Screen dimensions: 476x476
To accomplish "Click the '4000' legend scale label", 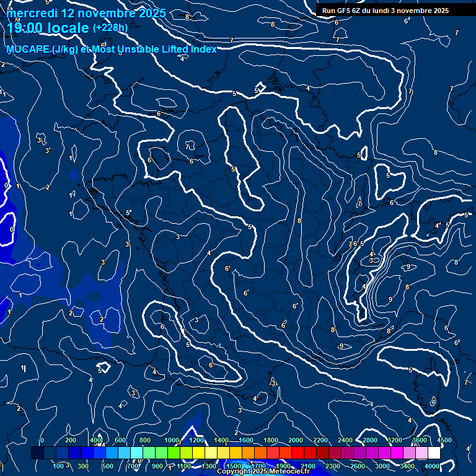I will pyautogui.click(x=431, y=466).
